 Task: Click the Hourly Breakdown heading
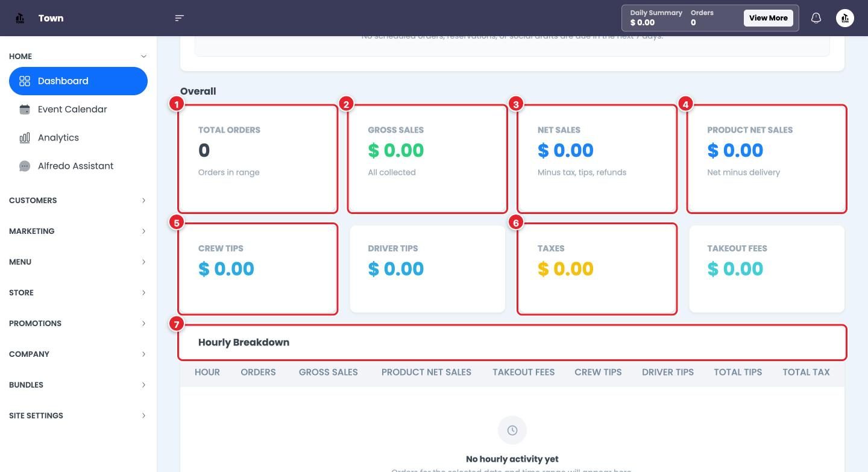point(244,342)
